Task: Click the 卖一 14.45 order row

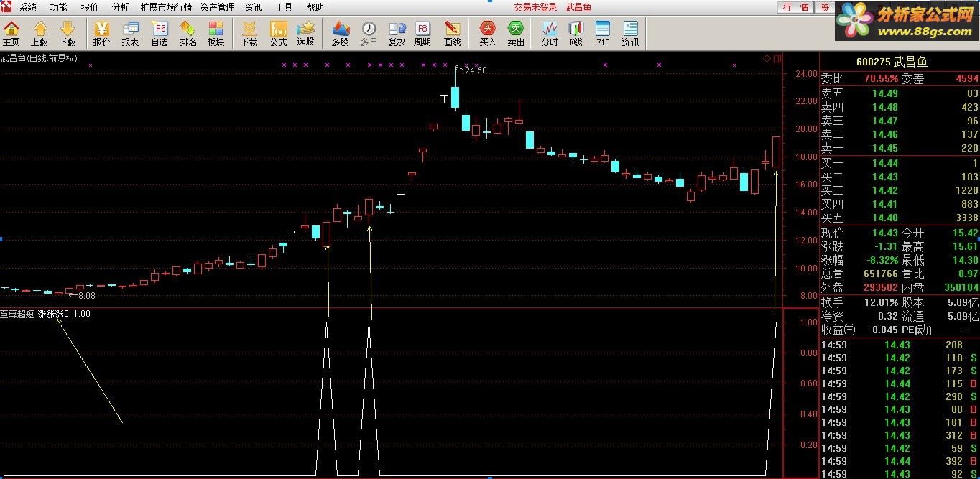Action: (900, 148)
